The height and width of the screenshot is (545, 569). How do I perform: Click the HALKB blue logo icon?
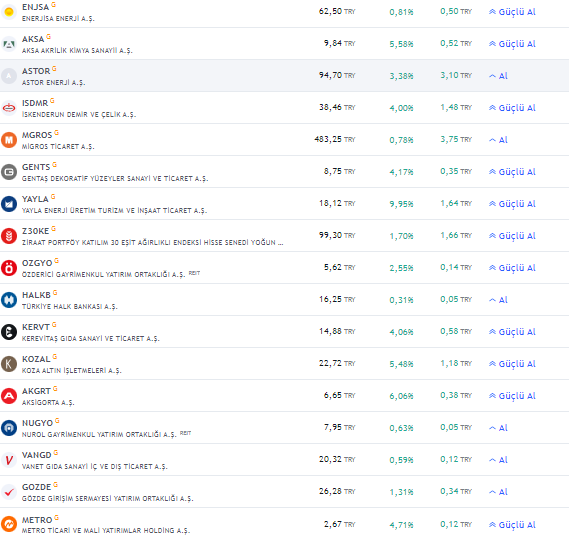(x=9, y=300)
